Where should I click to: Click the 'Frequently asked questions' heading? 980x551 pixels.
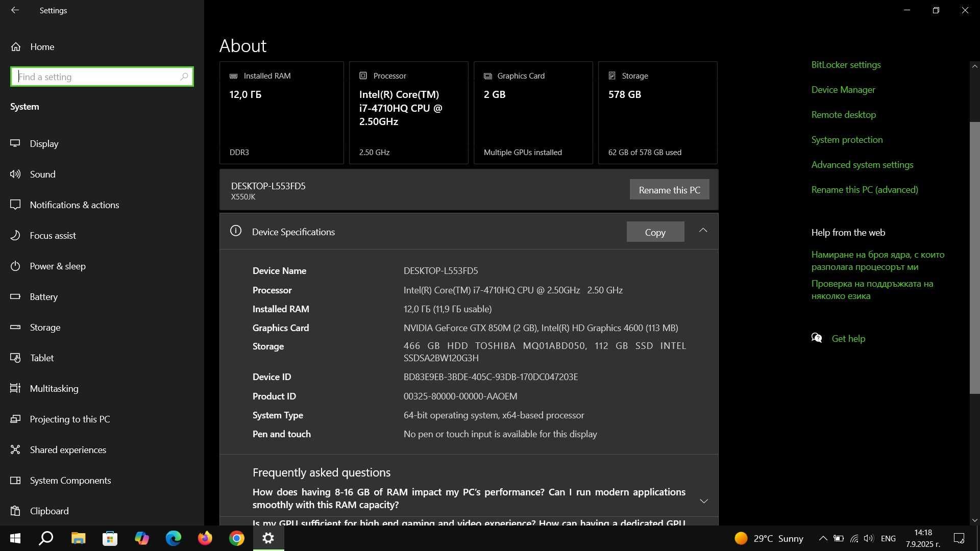(322, 472)
